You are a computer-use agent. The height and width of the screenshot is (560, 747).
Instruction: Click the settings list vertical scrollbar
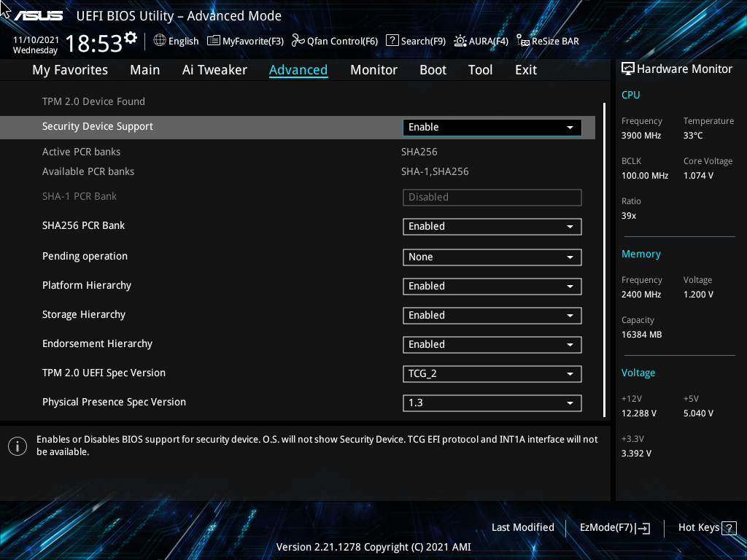(x=604, y=260)
